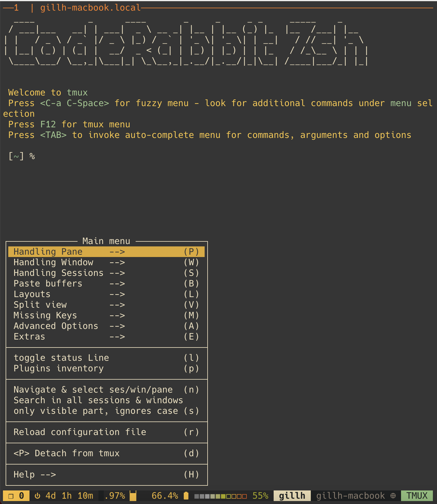Select Missing Keys menu entry
Screen dimensions: 437x504
[x=106, y=315]
